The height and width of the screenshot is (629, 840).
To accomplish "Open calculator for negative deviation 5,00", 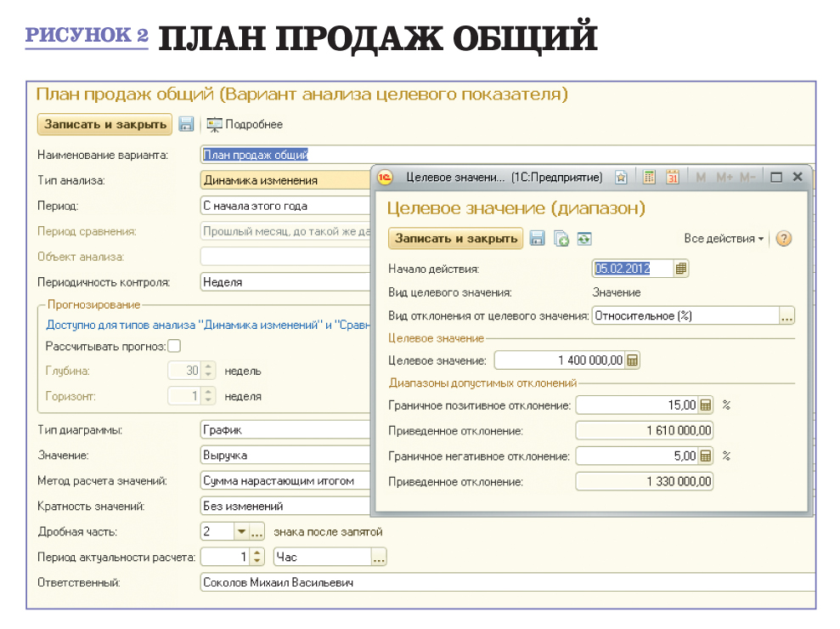I will coord(706,456).
